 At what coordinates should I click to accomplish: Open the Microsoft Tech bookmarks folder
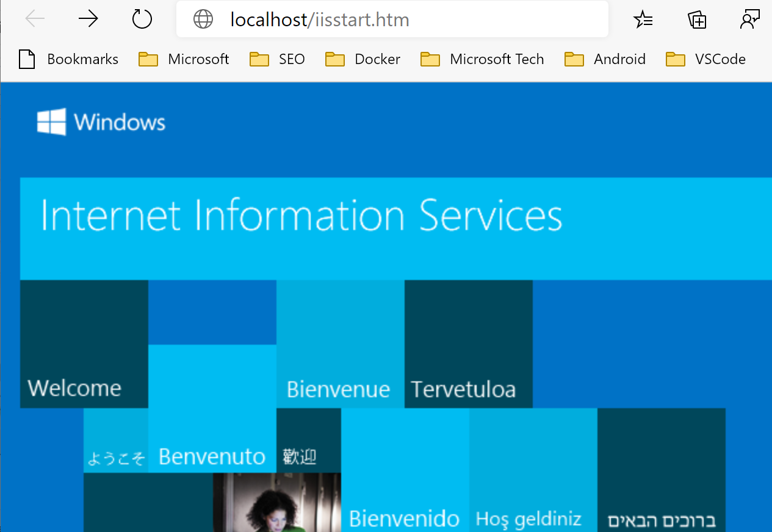coord(482,59)
